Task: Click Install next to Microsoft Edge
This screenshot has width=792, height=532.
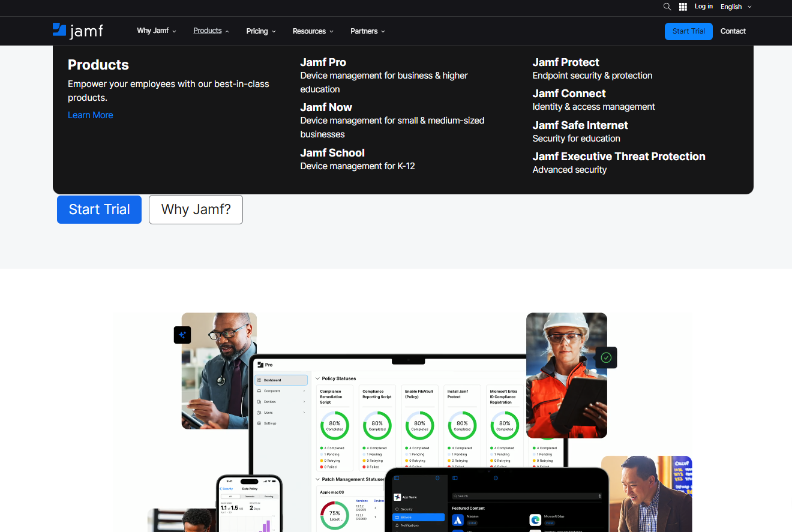Action: (550, 523)
